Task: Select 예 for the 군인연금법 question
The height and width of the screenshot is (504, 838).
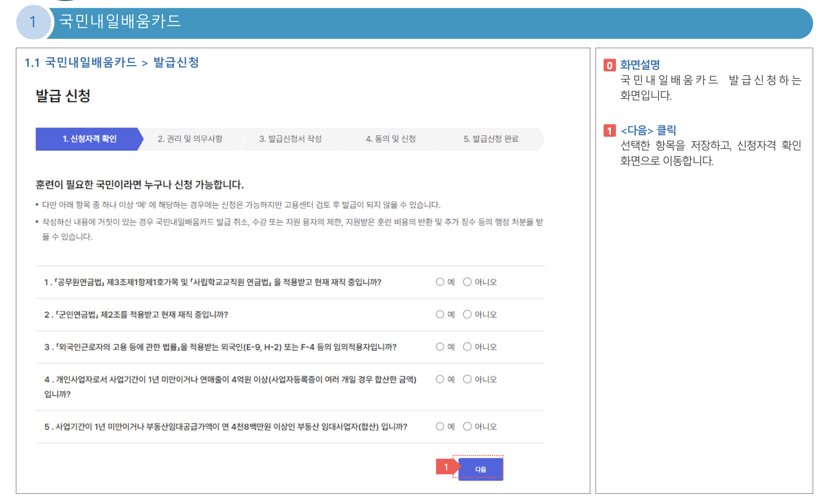Action: 441,314
